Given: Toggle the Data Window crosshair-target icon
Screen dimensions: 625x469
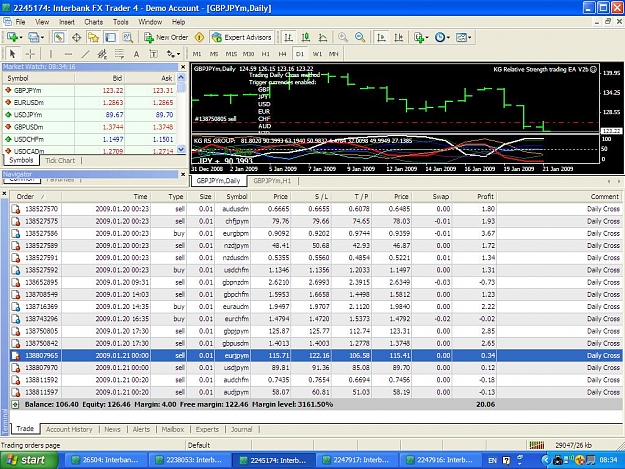Looking at the screenshot, I should tap(77, 37).
